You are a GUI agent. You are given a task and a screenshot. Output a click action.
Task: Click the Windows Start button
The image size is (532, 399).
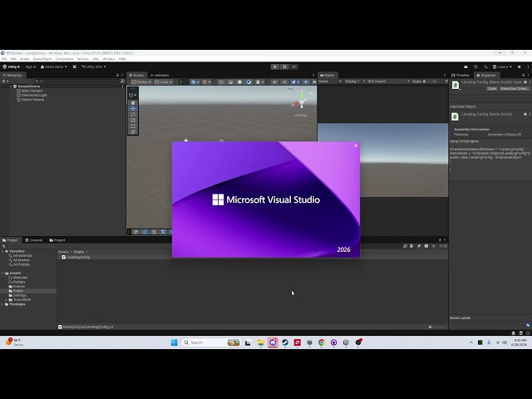tap(174, 342)
